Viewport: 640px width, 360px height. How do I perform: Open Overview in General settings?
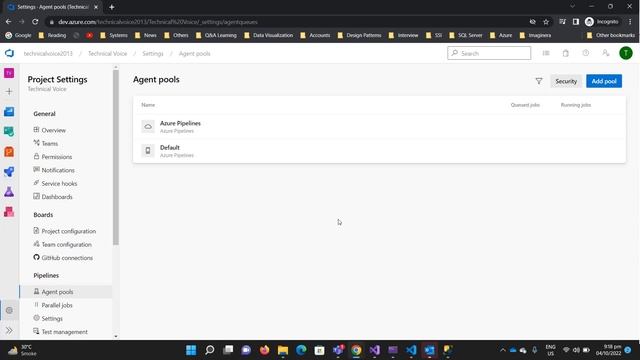click(53, 130)
